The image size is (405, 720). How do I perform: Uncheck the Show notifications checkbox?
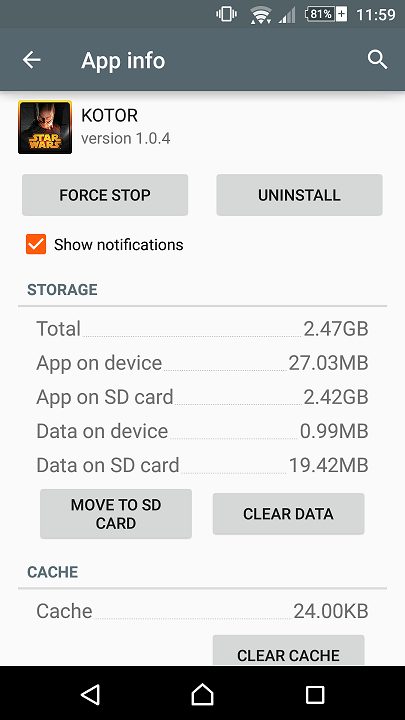coord(36,244)
